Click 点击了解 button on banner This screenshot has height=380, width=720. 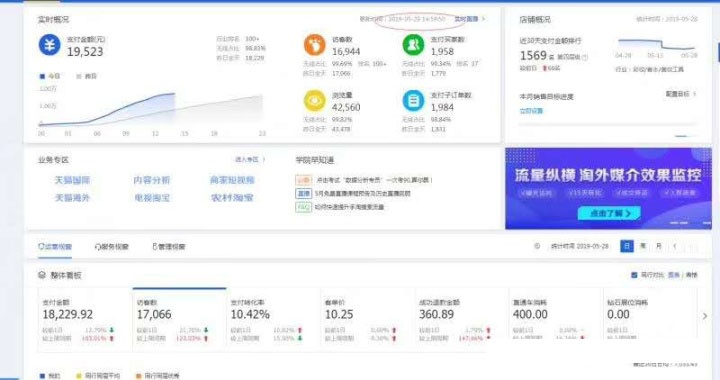pos(609,213)
